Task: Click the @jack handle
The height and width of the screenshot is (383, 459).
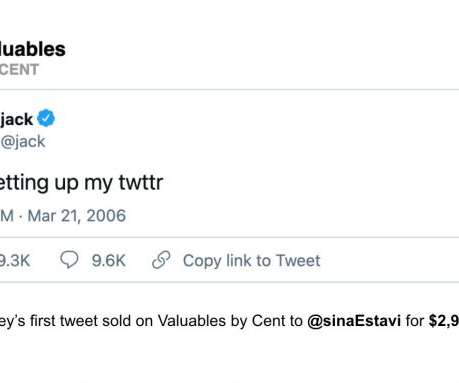Action: 23,142
